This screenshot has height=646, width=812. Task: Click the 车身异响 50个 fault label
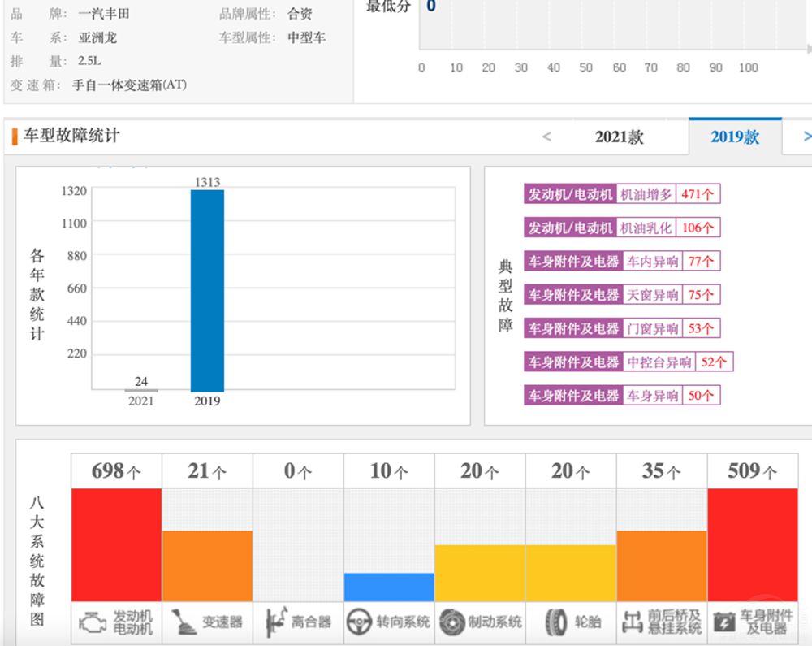point(621,395)
